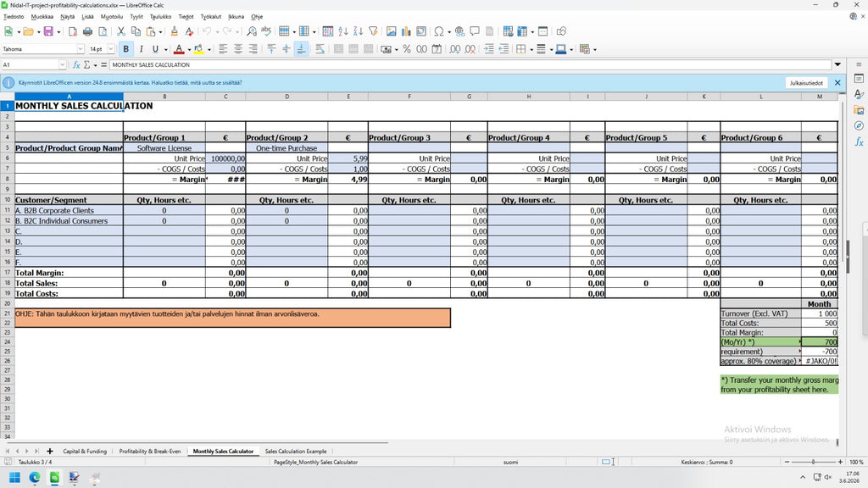Increase indent
Screen dimensions: 868x488
click(x=489, y=49)
